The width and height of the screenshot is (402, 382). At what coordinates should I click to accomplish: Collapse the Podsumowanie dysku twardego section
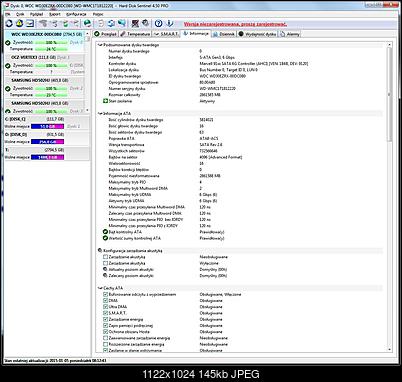click(x=100, y=45)
